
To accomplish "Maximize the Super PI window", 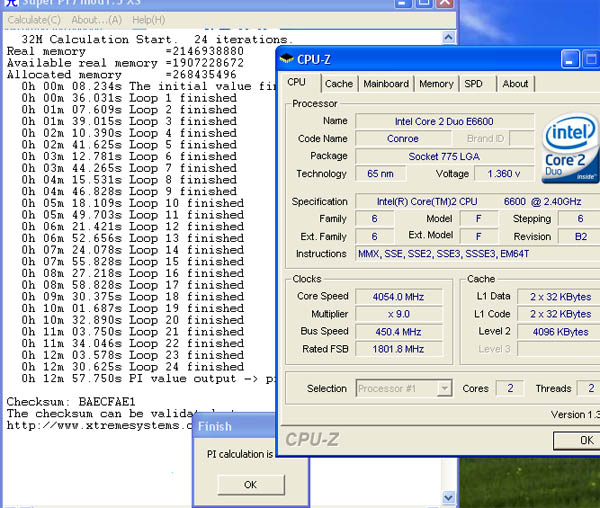I will tap(424, 3).
